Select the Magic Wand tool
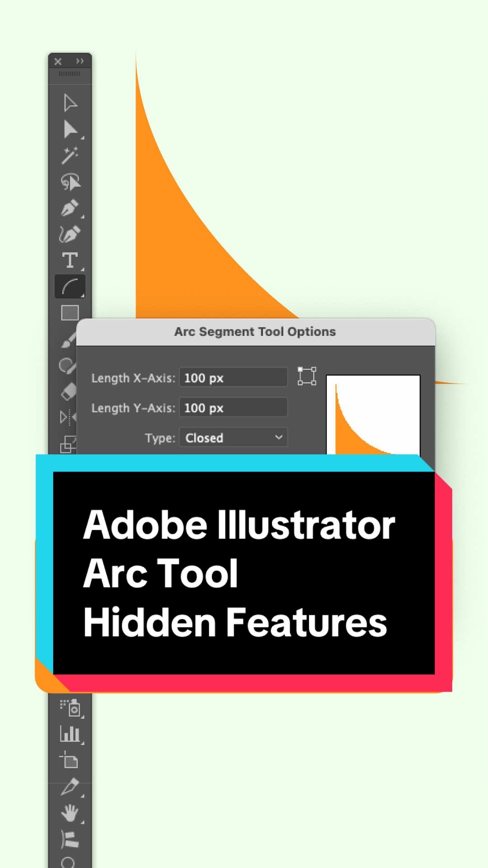The width and height of the screenshot is (488, 868). pos(70,156)
